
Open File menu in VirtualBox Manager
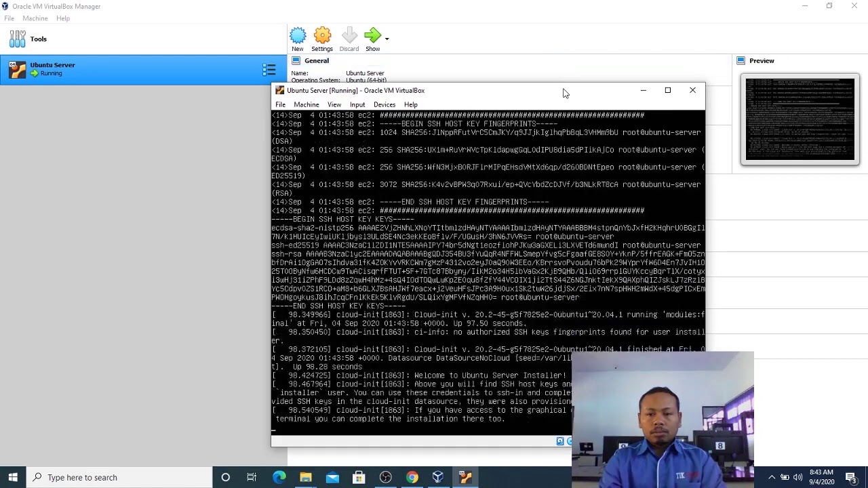point(9,18)
